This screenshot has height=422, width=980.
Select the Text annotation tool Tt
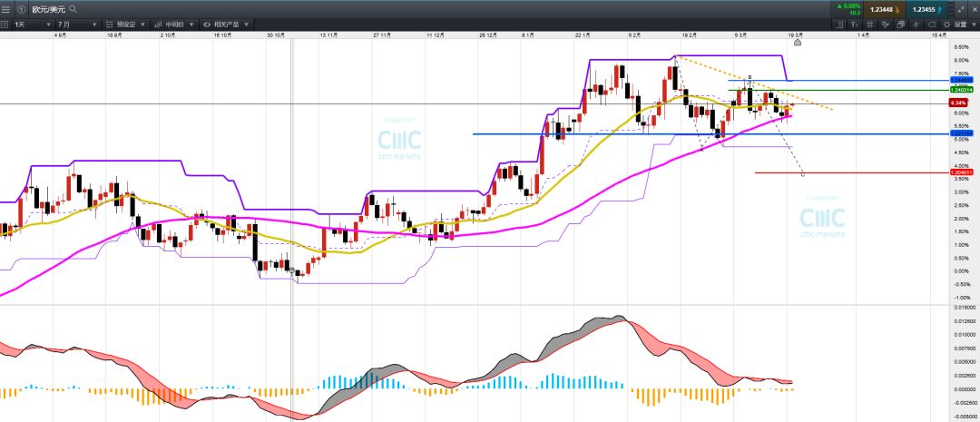(855, 25)
